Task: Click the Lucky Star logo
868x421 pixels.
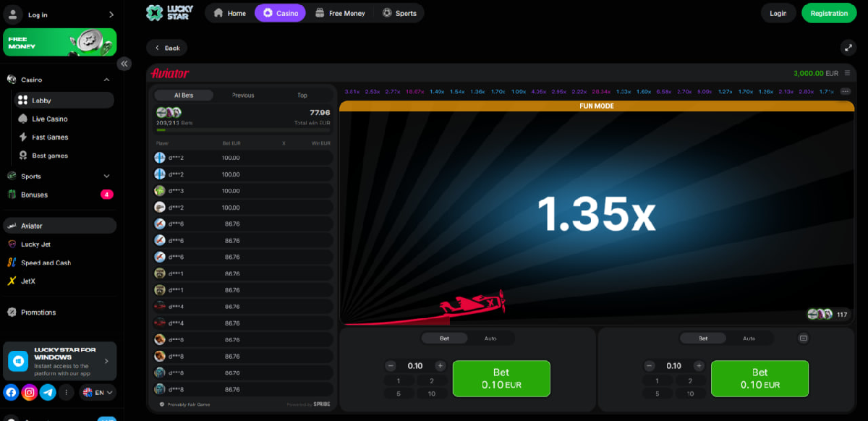Action: pos(169,13)
